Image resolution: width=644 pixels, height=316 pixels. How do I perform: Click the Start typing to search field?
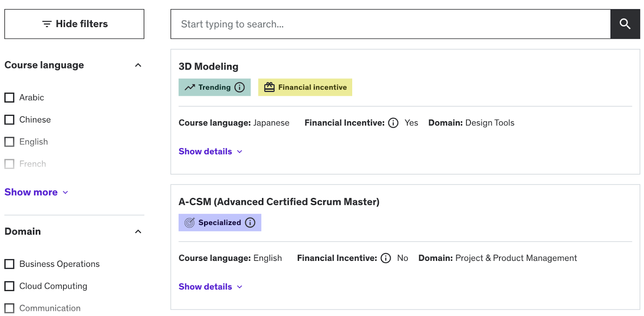[390, 24]
